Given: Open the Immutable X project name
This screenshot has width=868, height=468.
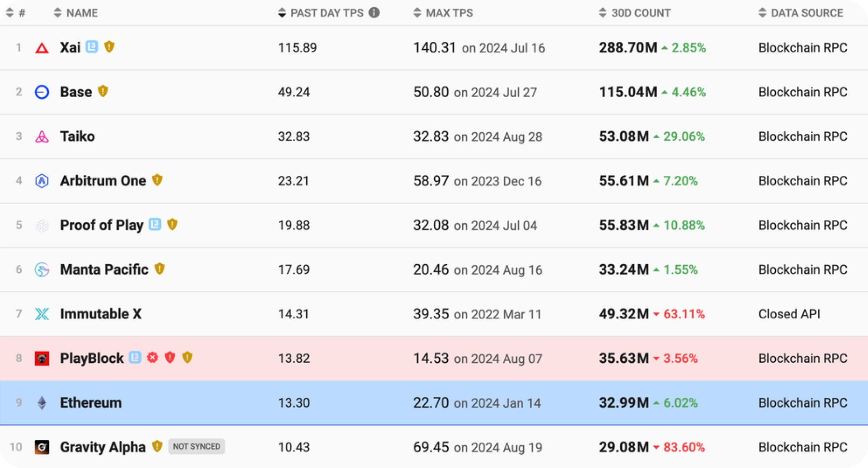Looking at the screenshot, I should (100, 314).
